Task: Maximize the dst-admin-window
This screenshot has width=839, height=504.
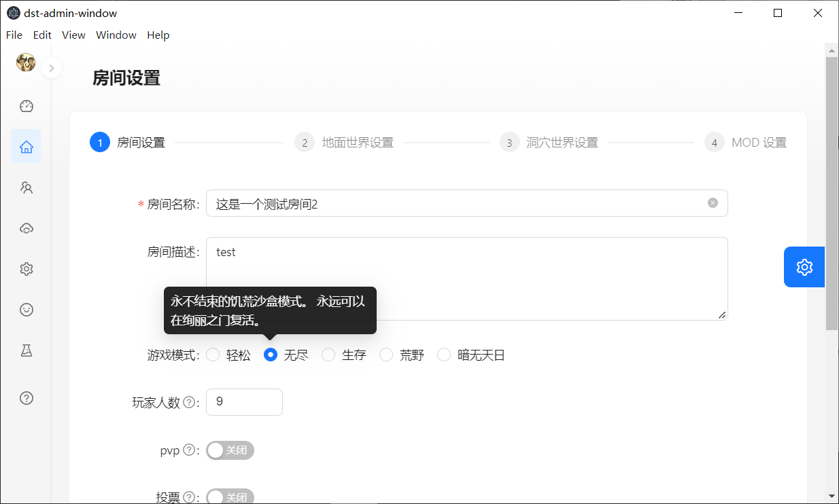Action: click(x=778, y=13)
